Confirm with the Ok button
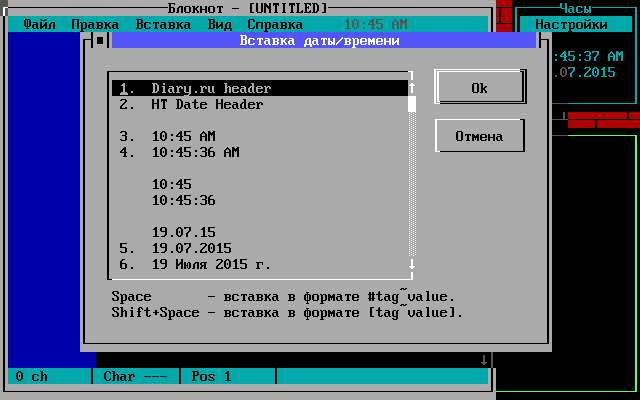Viewport: 640px width, 400px height. 480,88
